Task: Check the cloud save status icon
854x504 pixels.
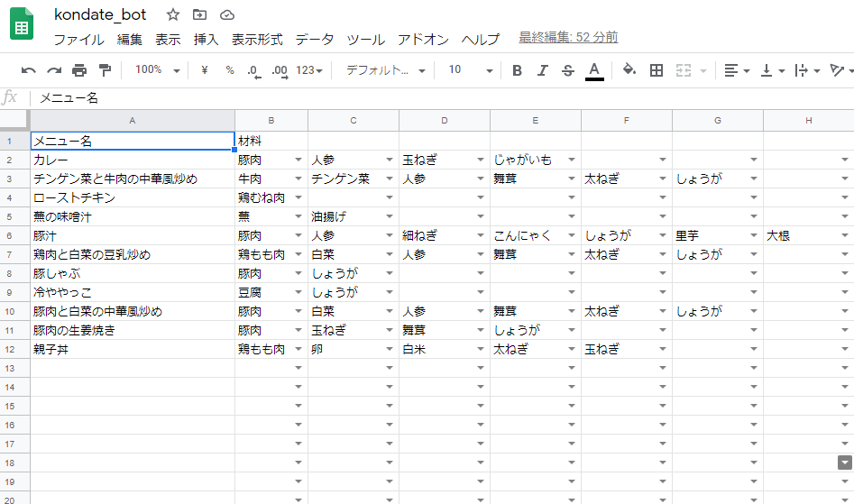Action: tap(227, 14)
